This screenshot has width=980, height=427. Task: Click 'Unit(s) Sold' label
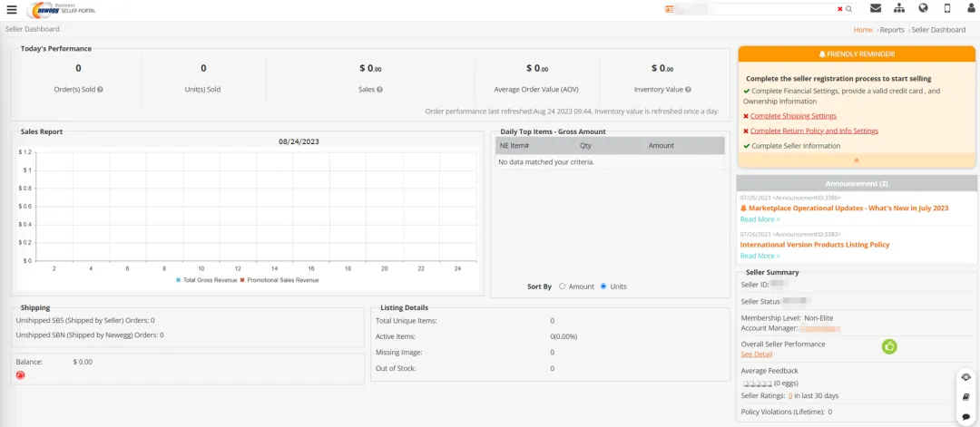pyautogui.click(x=203, y=89)
